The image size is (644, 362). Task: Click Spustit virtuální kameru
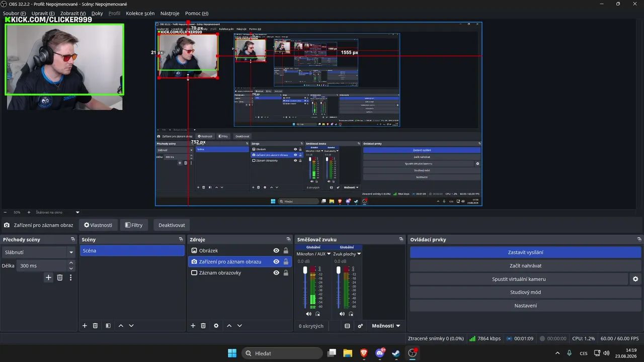pyautogui.click(x=519, y=279)
